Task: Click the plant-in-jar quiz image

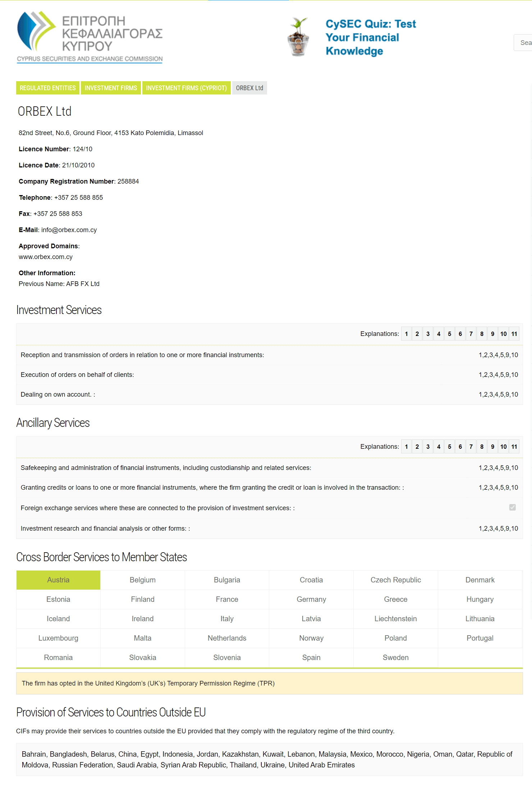Action: click(x=298, y=37)
